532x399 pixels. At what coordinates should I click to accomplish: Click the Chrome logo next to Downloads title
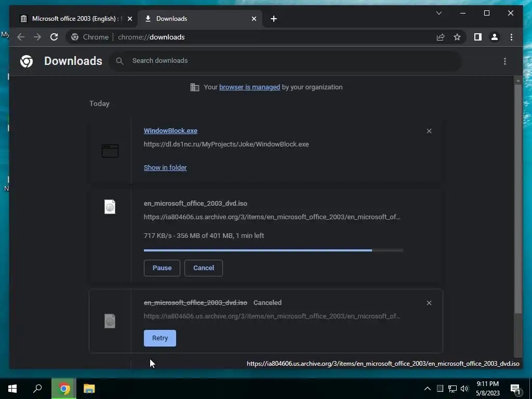pyautogui.click(x=26, y=61)
